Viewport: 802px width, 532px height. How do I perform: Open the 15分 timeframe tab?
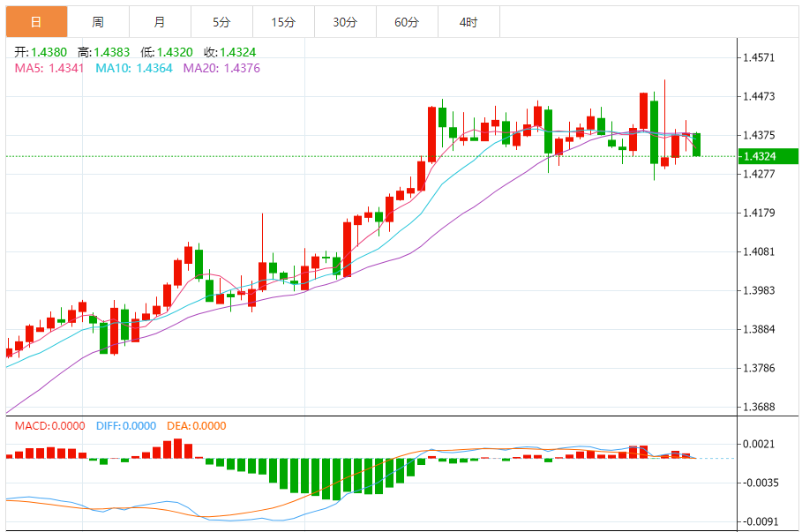pos(283,22)
